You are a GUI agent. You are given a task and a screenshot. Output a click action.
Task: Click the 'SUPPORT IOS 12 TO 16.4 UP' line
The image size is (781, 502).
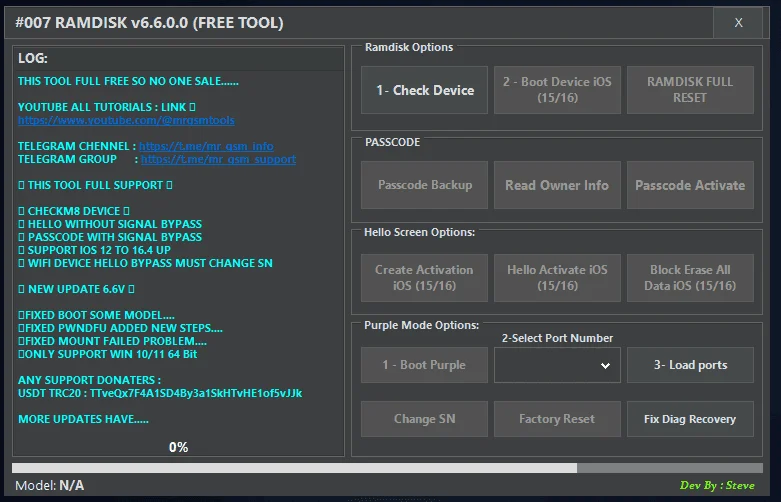[95, 250]
